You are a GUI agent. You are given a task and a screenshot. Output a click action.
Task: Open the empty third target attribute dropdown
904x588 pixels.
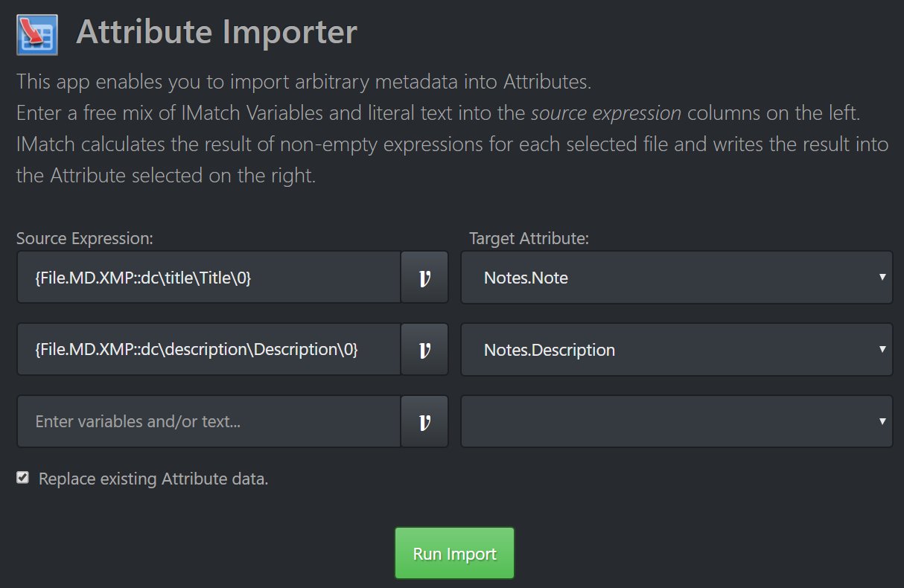tap(677, 421)
